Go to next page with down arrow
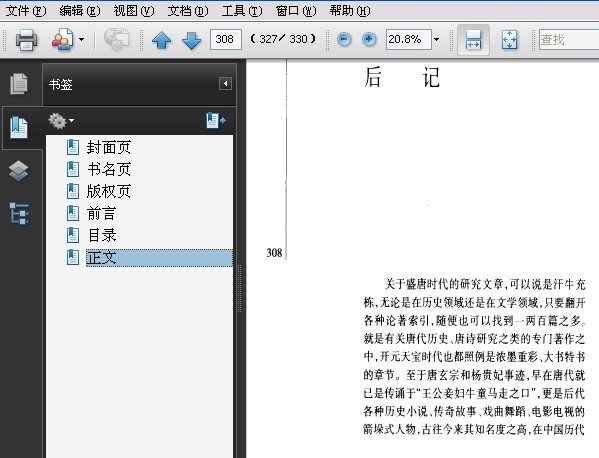The image size is (599, 458). click(191, 40)
